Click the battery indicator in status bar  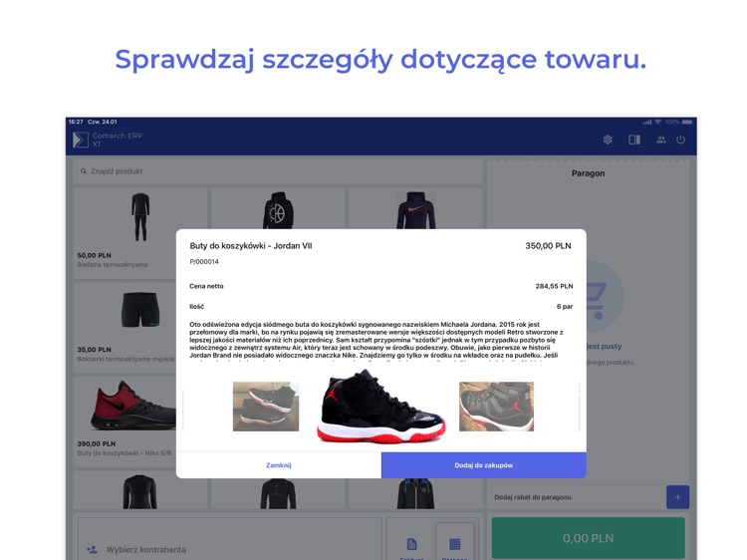[x=687, y=122]
